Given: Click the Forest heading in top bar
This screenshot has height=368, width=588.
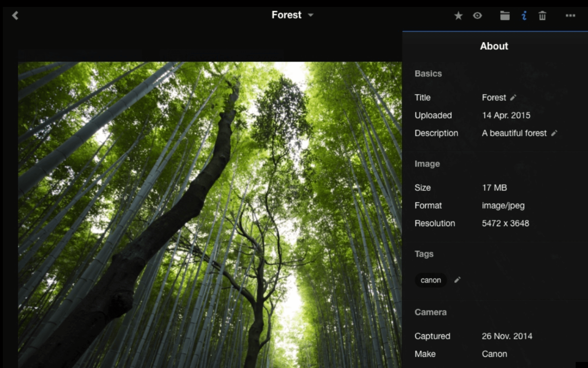Looking at the screenshot, I should [x=286, y=15].
